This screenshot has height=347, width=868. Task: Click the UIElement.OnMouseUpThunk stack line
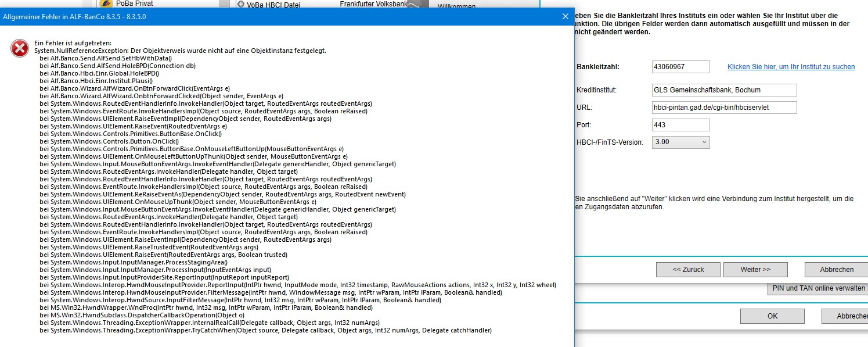point(179,202)
